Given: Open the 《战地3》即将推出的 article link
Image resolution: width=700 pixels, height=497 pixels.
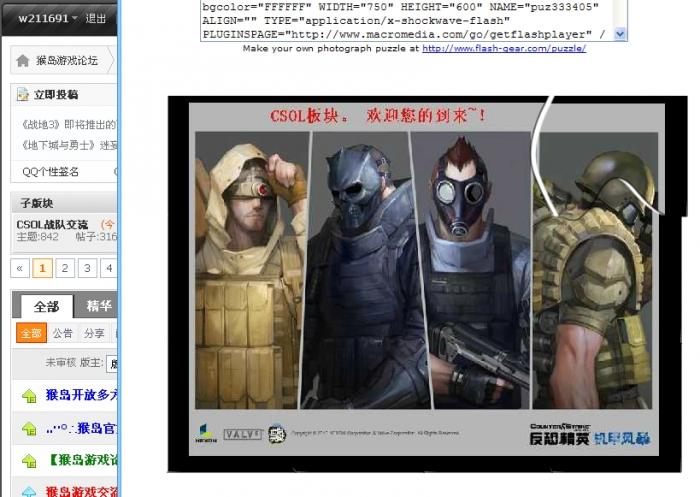Looking at the screenshot, I should 69,125.
